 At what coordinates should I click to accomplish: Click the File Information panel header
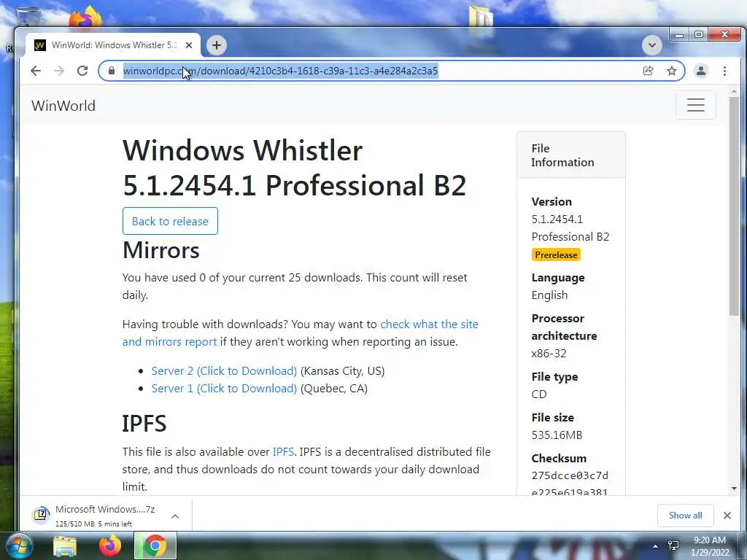point(570,155)
